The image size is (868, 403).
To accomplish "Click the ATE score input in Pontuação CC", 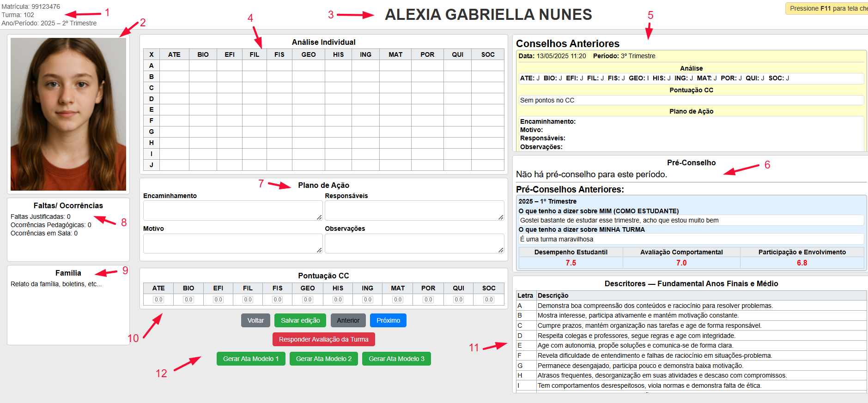I will pos(158,300).
